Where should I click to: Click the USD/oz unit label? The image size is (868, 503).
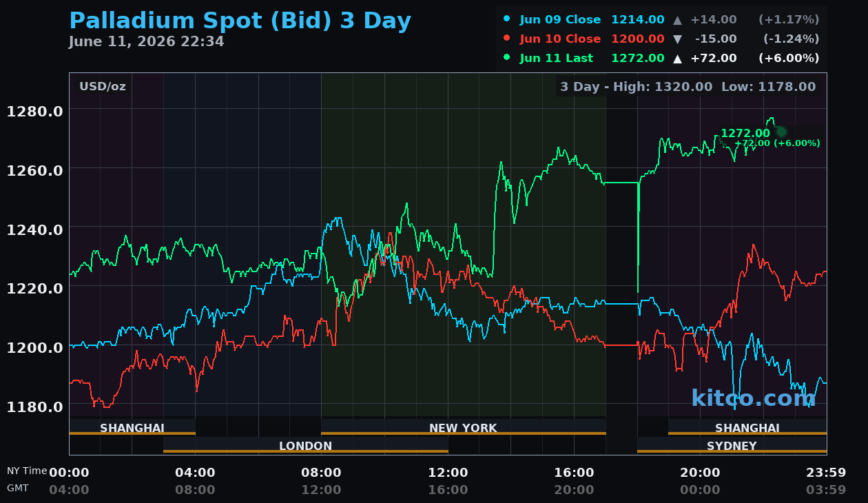point(103,87)
